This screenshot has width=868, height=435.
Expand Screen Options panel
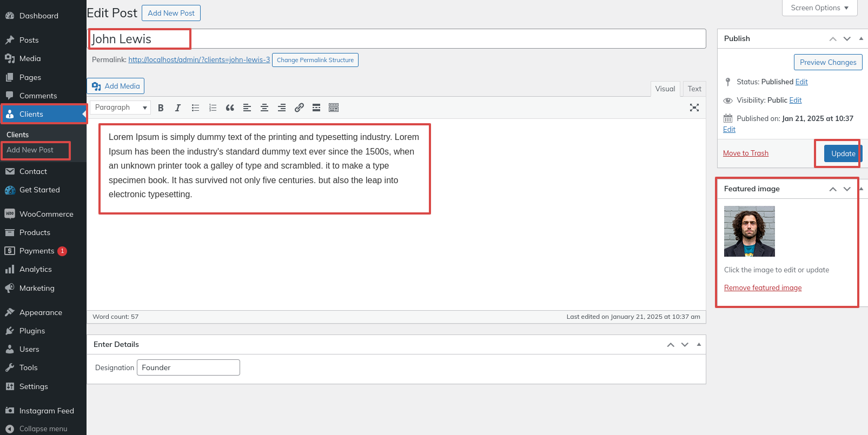point(820,8)
